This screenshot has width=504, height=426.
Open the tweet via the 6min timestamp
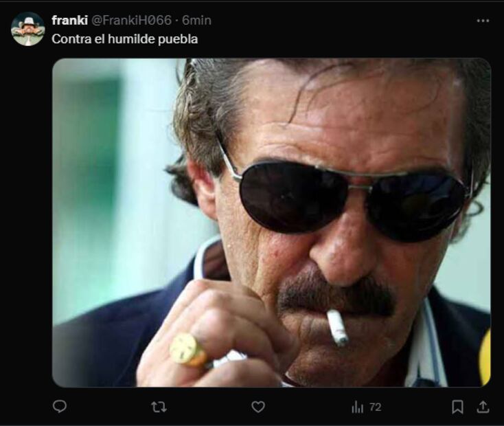pos(196,21)
